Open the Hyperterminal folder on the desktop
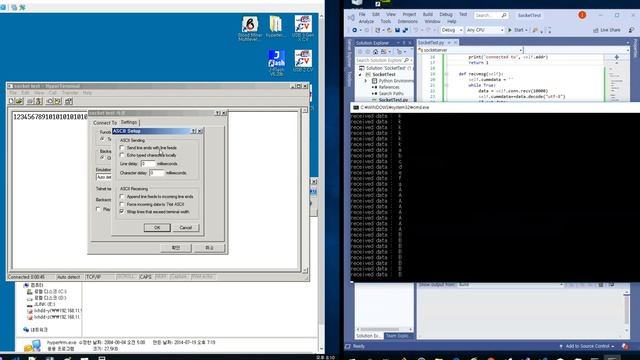 (x=276, y=27)
